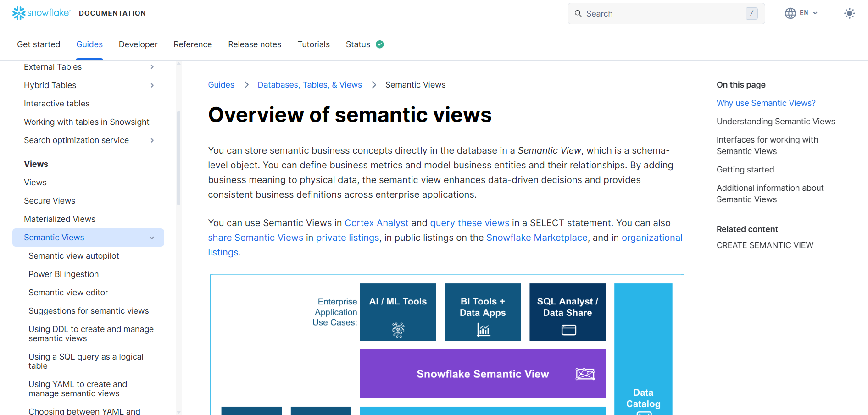
Task: Collapse the Semantic Views sidebar chevron
Action: (x=152, y=238)
